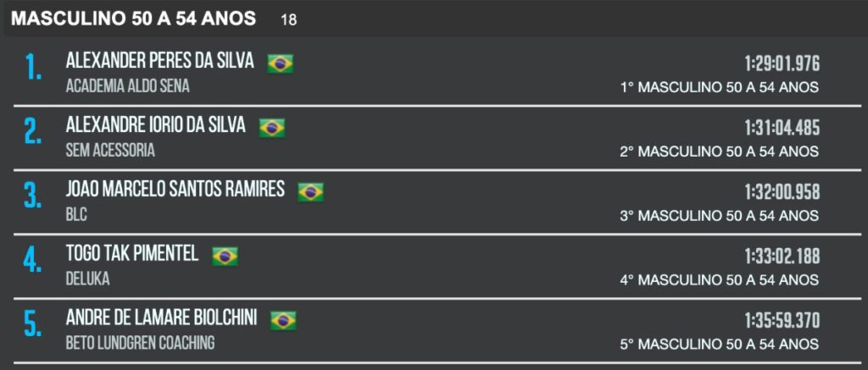Click the Masculino 50 a 54 Anos header
Image resolution: width=868 pixels, height=370 pixels.
pos(134,19)
